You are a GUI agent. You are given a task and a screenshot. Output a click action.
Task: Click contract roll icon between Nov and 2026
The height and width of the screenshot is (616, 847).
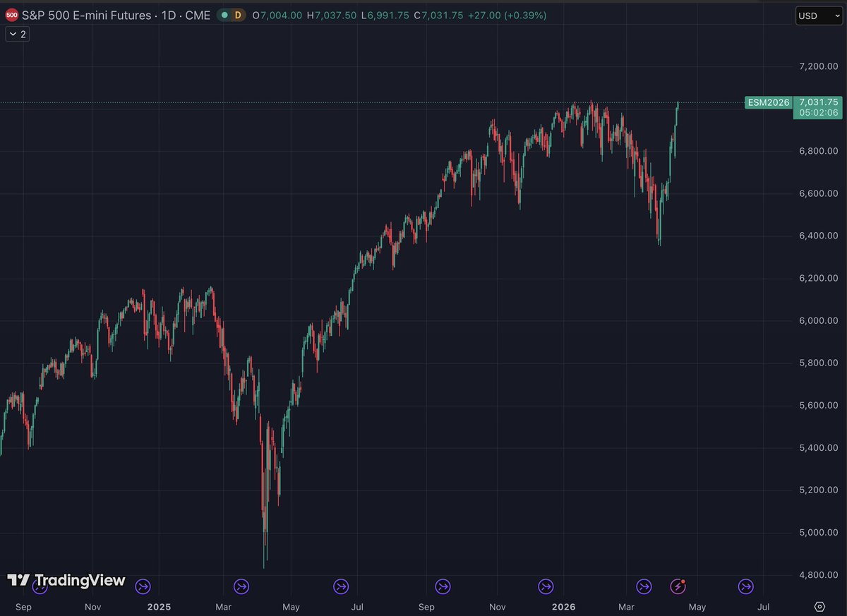pos(546,586)
